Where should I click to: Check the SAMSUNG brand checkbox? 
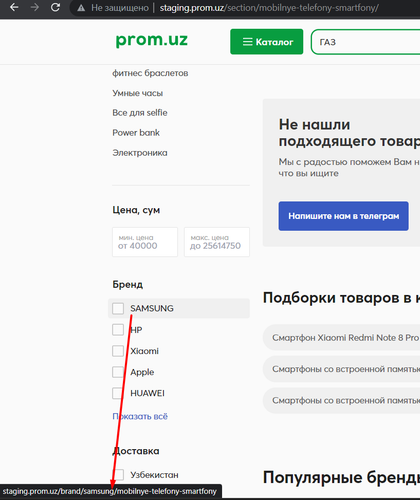tap(118, 308)
